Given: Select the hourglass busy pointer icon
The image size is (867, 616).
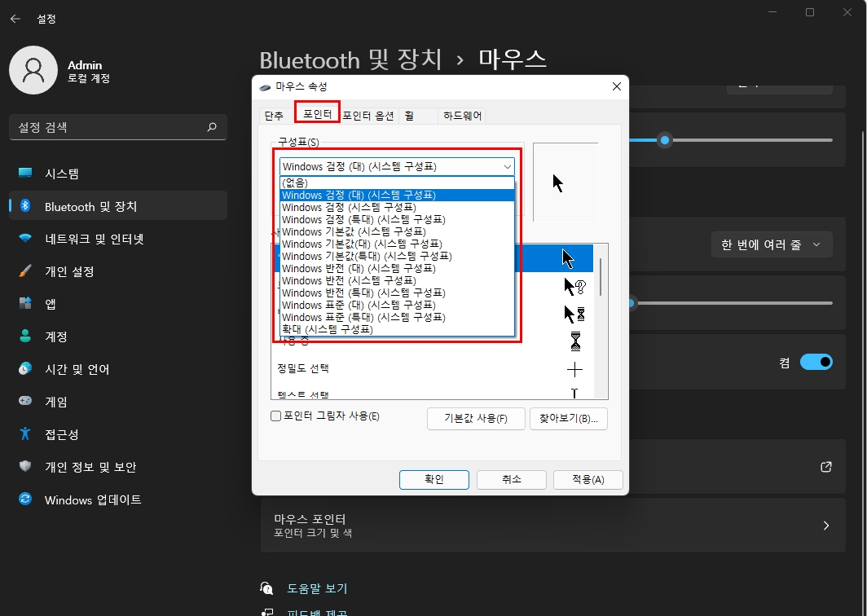Looking at the screenshot, I should [575, 341].
